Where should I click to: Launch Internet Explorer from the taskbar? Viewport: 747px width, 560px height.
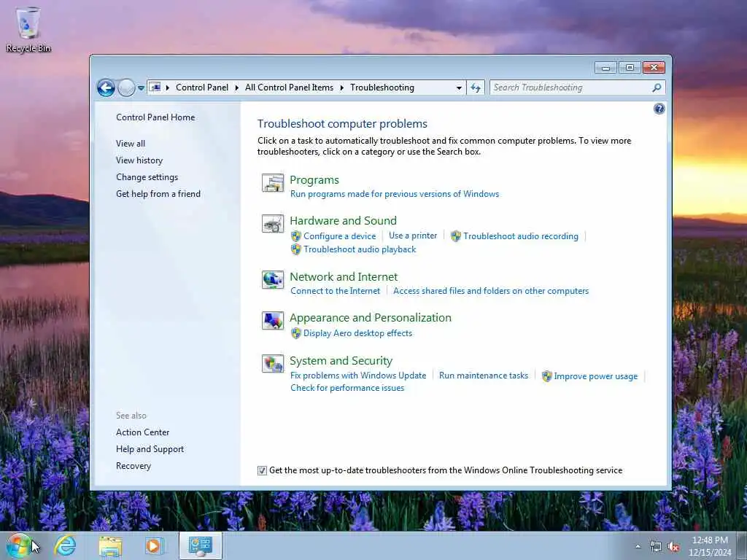point(65,545)
